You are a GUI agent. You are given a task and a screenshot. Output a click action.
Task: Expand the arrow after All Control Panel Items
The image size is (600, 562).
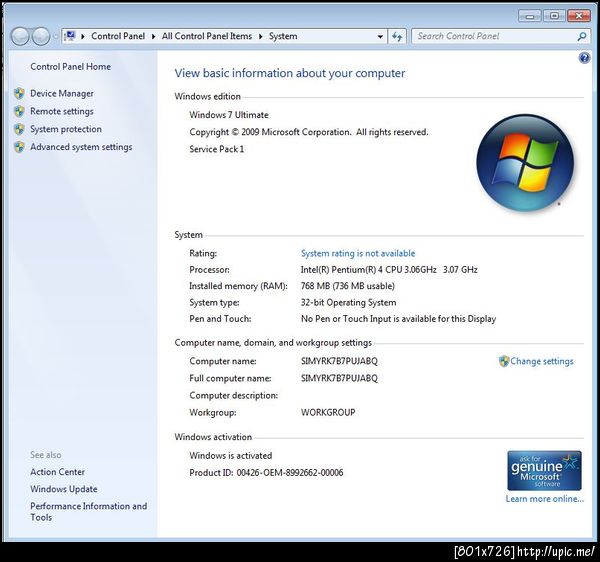(261, 36)
